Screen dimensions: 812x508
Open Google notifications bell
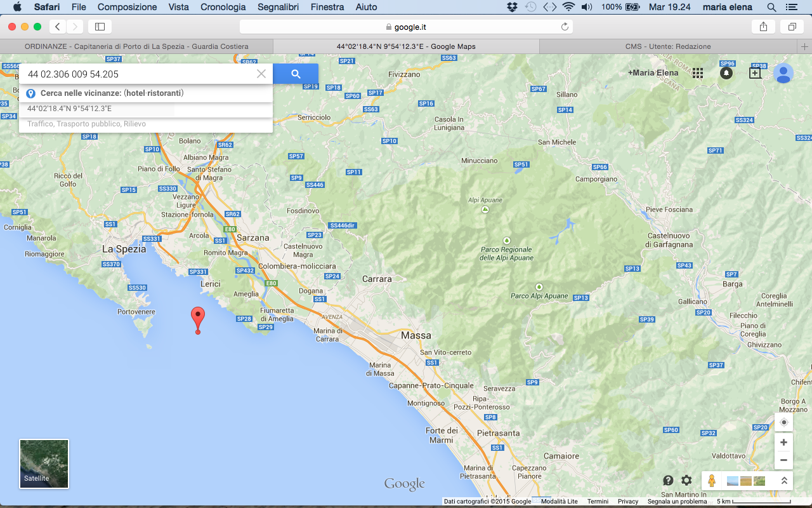click(726, 73)
